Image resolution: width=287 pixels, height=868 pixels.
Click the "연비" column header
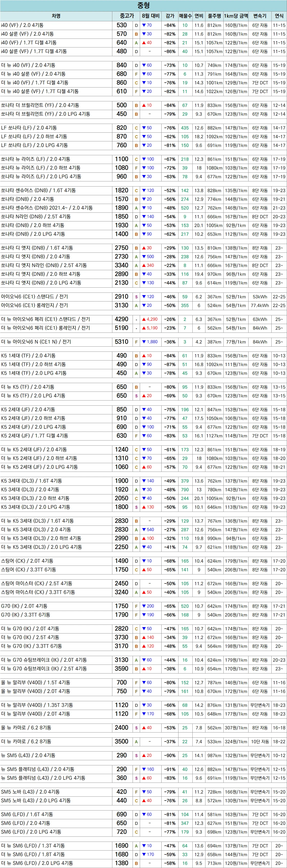tap(199, 16)
